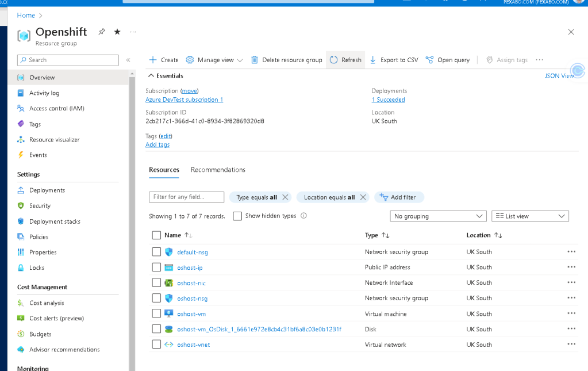Collapse the Essentials section
Viewport: 588px width, 371px height.
166,76
